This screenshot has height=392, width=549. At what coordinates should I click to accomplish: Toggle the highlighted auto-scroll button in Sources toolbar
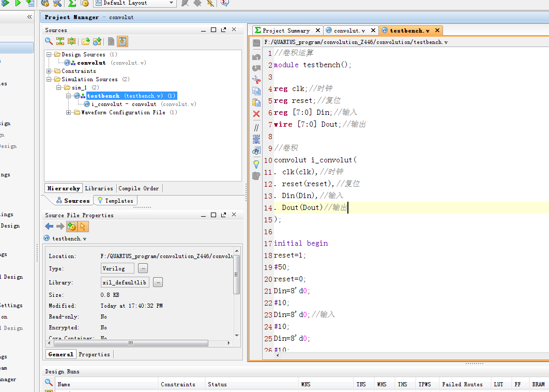click(x=123, y=41)
